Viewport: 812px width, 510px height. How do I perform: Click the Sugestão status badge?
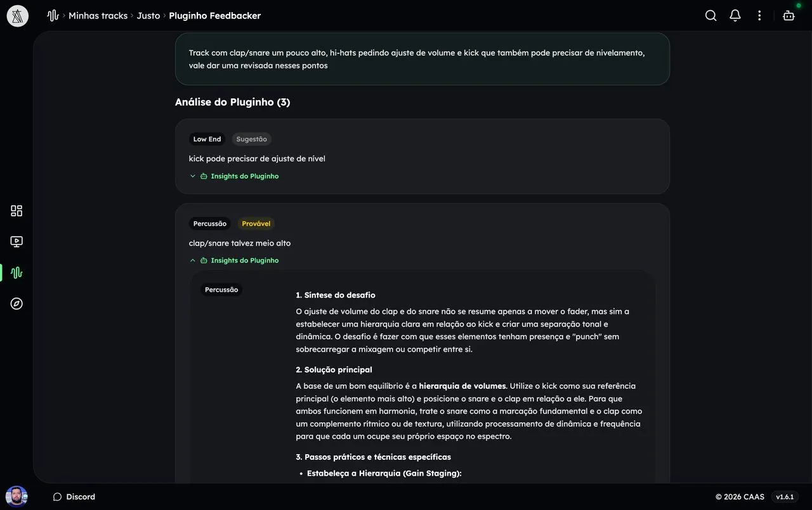252,139
